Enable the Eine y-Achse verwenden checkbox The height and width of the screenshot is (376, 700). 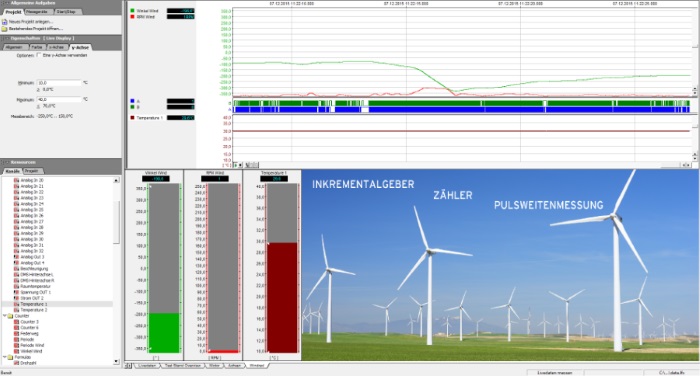coord(39,55)
